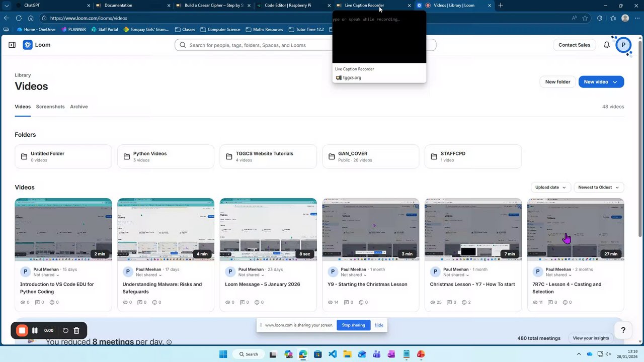644x362 pixels.
Task: Refresh the browser page
Action: pos(19,18)
